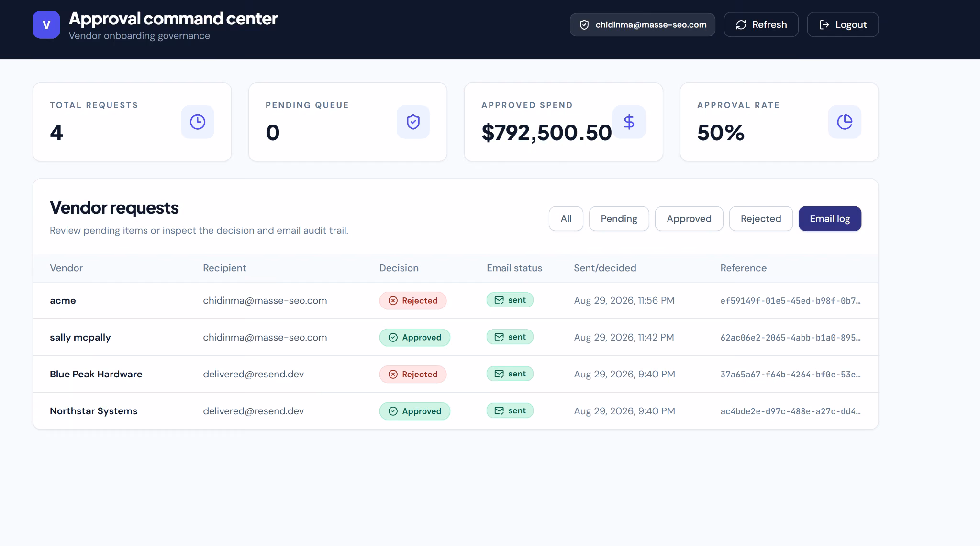Select the acme vendor name
Viewport: 980px width, 546px height.
pyautogui.click(x=63, y=301)
